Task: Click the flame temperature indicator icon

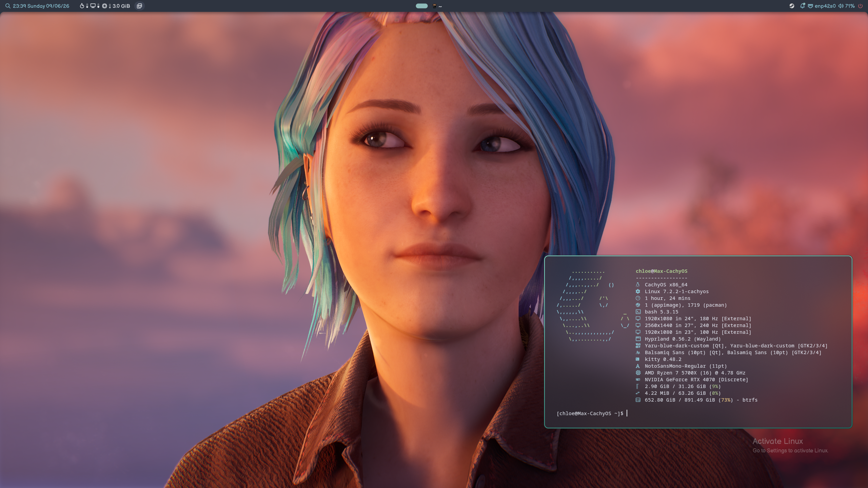Action: 82,6
